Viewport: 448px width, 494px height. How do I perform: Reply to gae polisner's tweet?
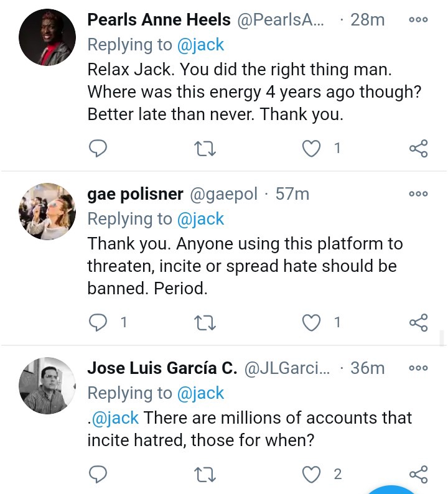tap(98, 322)
